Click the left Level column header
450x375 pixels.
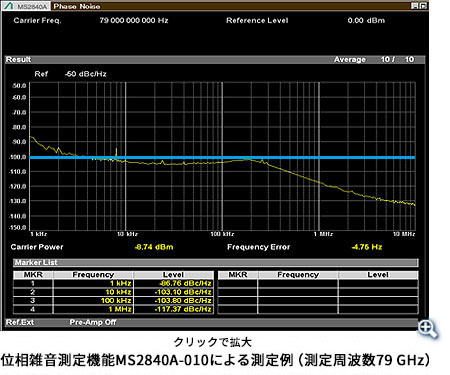(173, 275)
